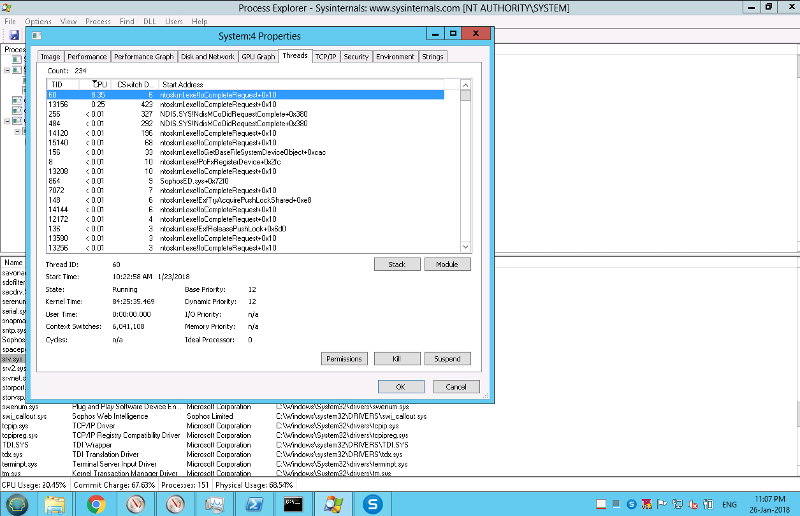Click Physical Usage entry in status bar
Viewport: 800px width, 516px height.
254,485
